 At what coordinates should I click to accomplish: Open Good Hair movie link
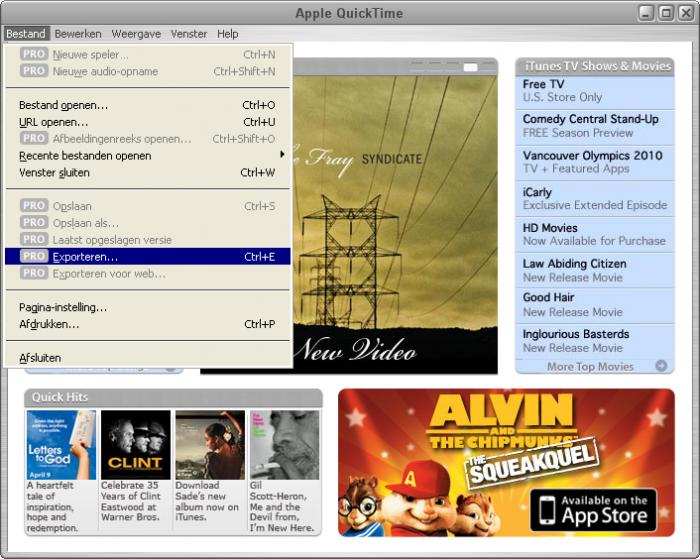coord(595,305)
